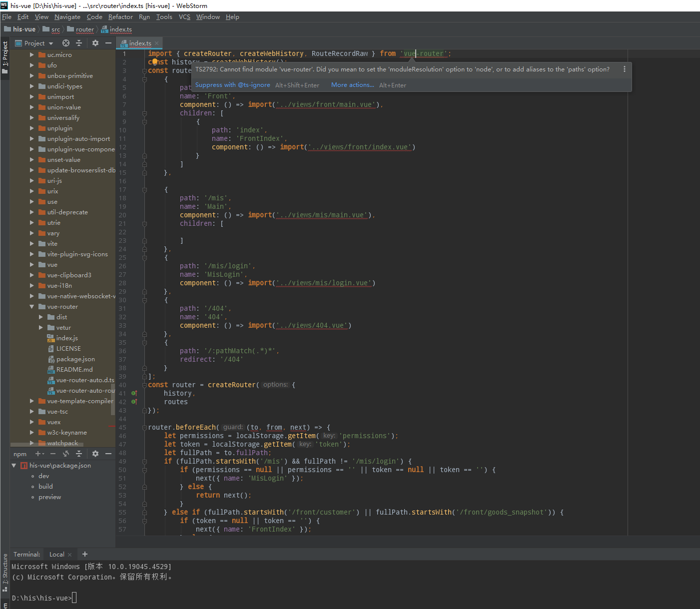Expand the vuex folder
700x609 pixels.
coord(32,422)
